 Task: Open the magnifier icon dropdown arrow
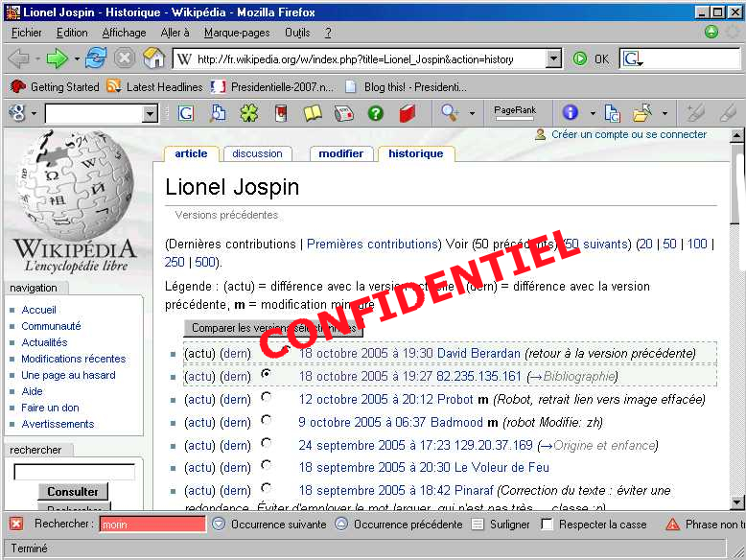click(x=472, y=113)
